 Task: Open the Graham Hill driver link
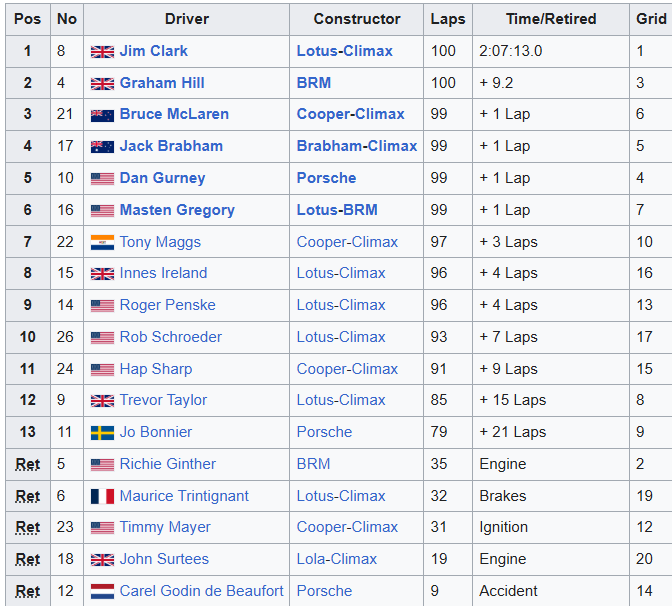click(x=162, y=83)
